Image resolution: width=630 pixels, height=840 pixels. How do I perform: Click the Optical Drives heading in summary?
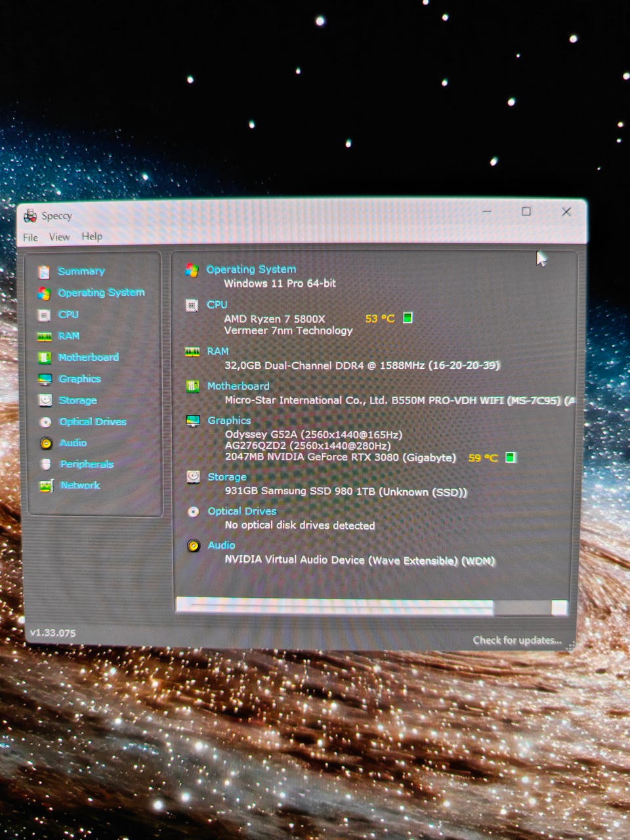(x=242, y=511)
